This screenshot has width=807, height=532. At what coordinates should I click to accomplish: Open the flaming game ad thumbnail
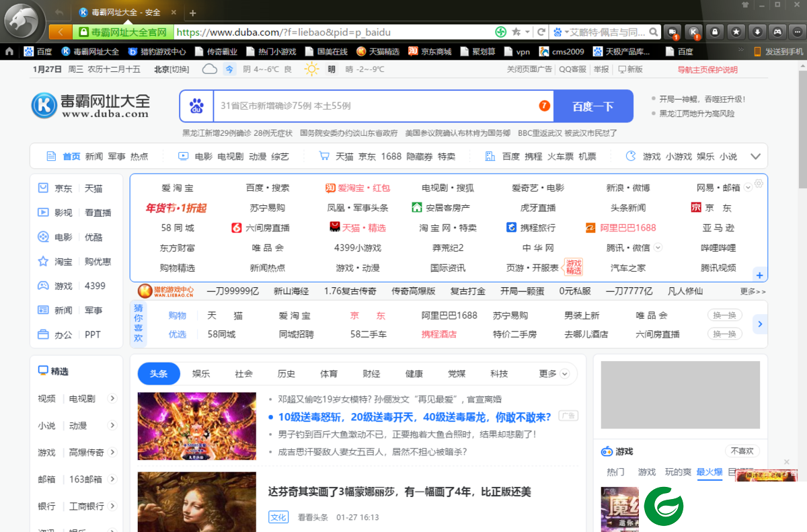click(x=197, y=426)
